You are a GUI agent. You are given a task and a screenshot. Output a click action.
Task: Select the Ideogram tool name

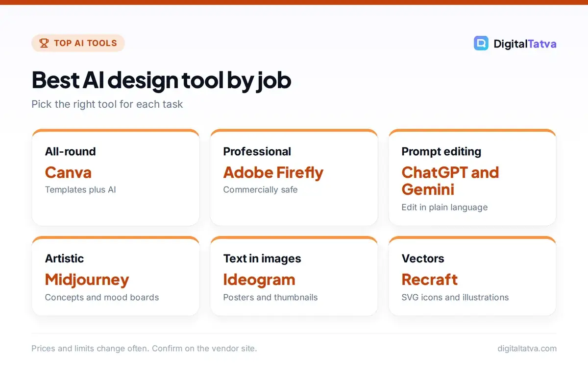click(259, 280)
